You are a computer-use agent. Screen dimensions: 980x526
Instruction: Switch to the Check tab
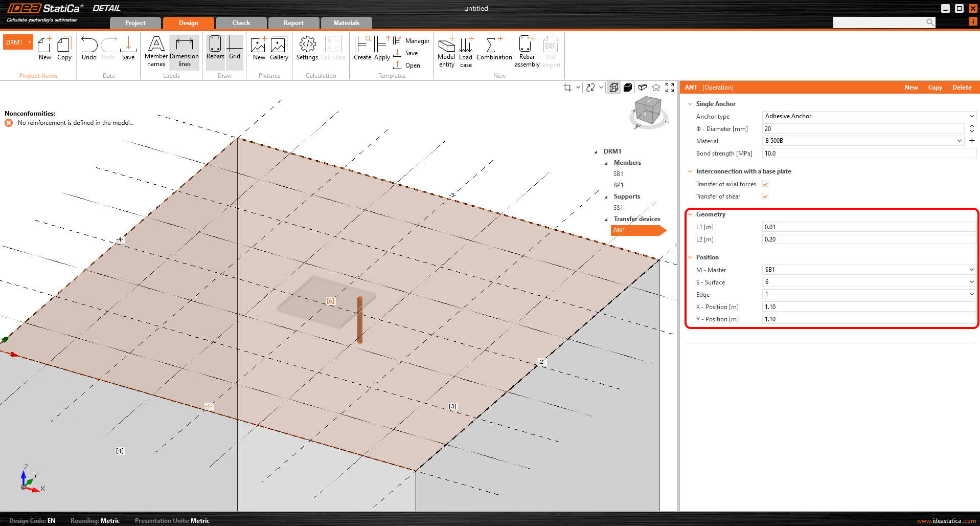241,23
